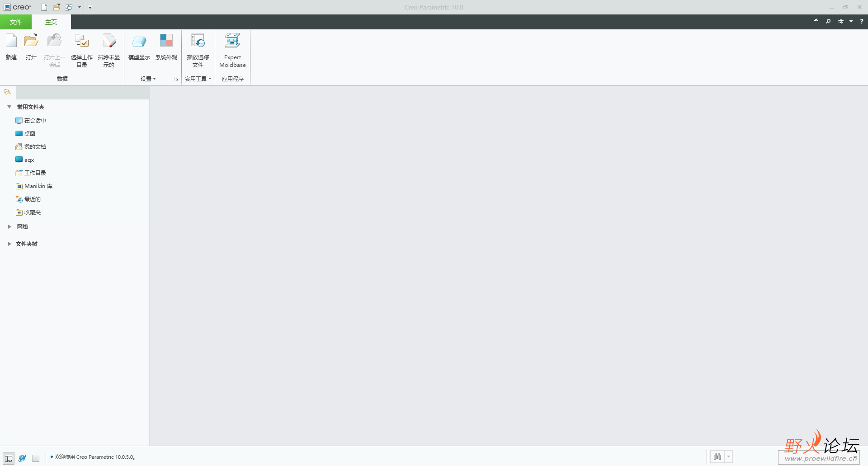Click the New file icon in the quick access toolbar
Viewport: 868px width, 466px height.
44,7
